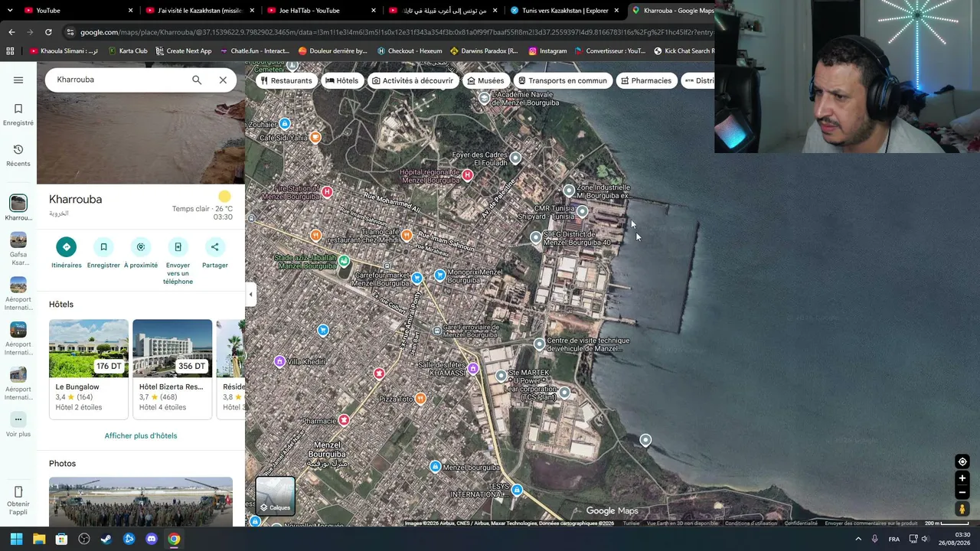Select the Pharmacies category chip

click(x=646, y=80)
